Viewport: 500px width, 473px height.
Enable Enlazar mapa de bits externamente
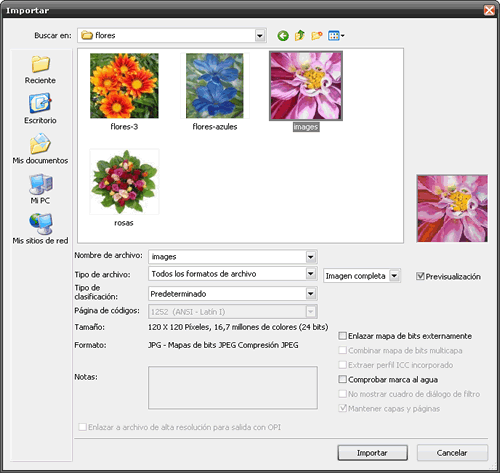[x=342, y=336]
